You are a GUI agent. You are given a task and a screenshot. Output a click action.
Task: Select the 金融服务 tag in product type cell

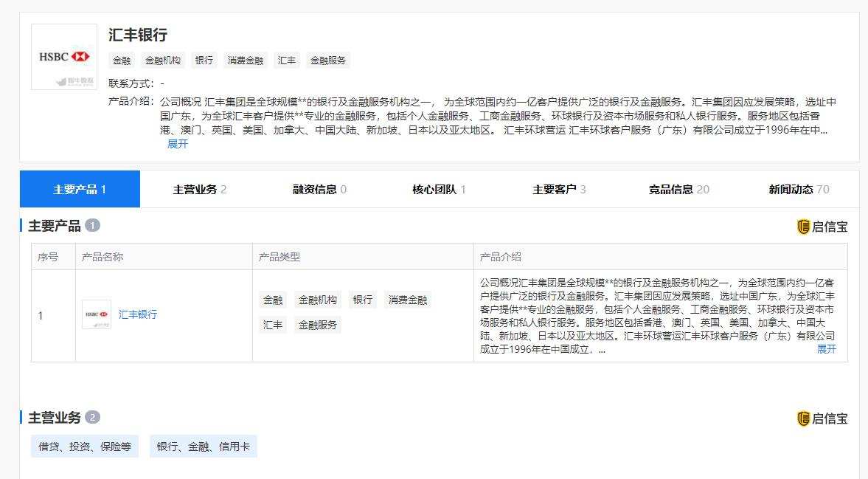(318, 325)
